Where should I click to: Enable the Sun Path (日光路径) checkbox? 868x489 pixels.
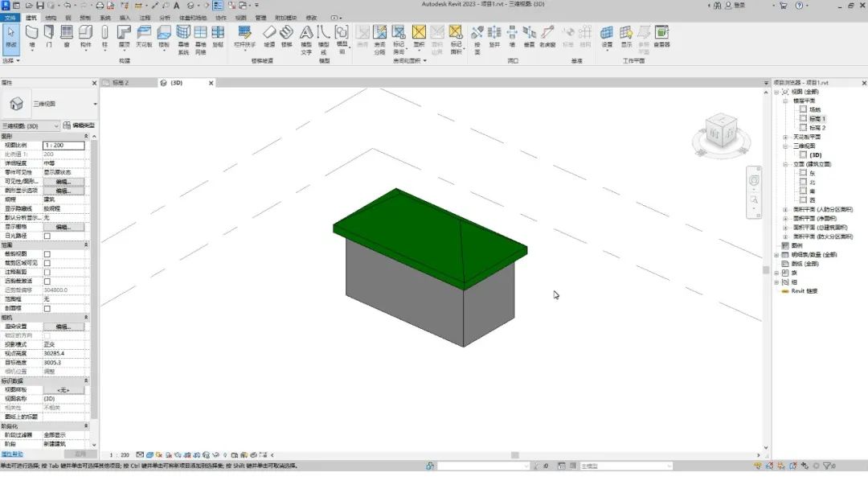(47, 236)
